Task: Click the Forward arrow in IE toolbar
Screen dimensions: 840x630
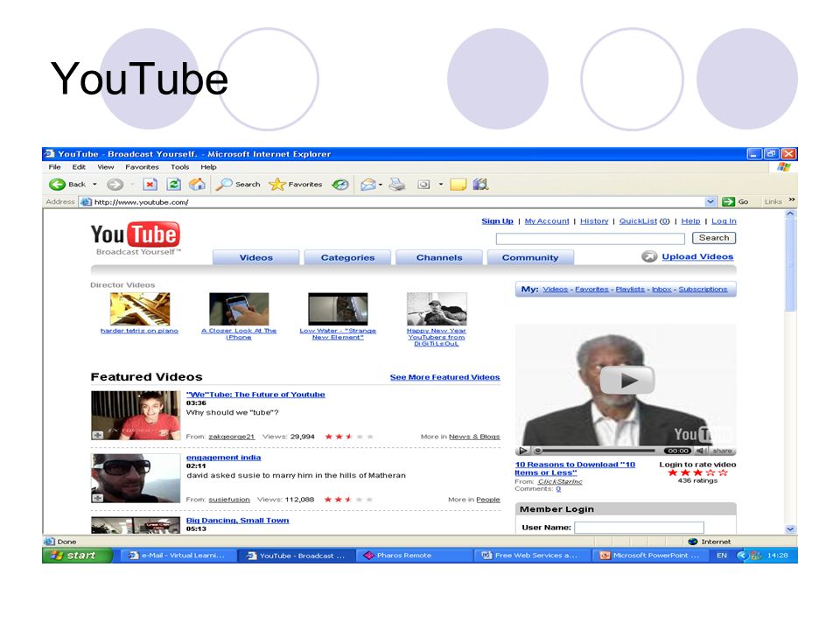Action: coord(115,185)
